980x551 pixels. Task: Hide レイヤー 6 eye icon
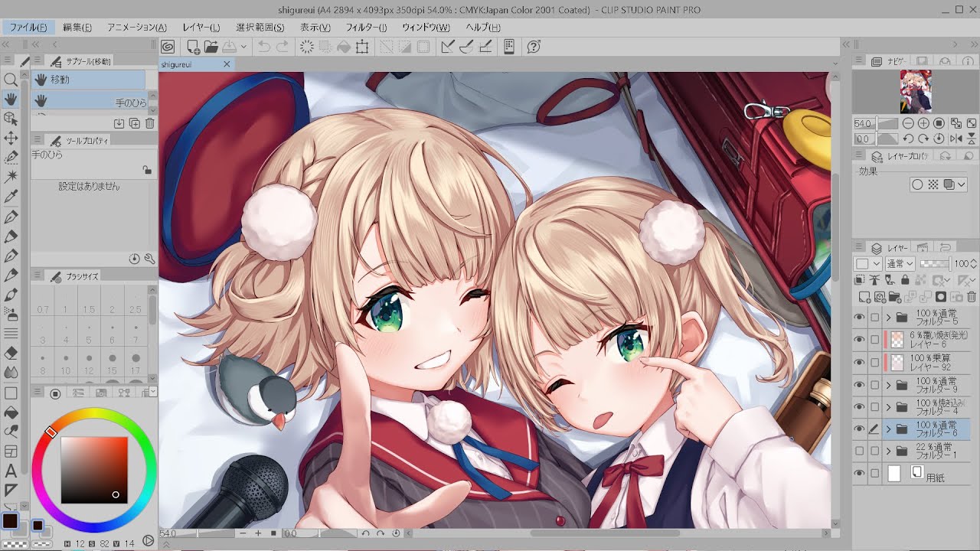pos(860,340)
